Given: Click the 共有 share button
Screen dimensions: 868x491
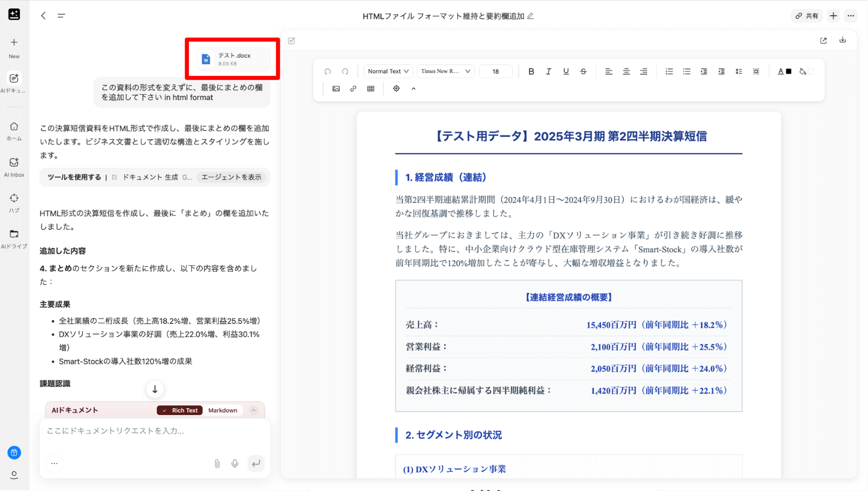Looking at the screenshot, I should pyautogui.click(x=807, y=16).
